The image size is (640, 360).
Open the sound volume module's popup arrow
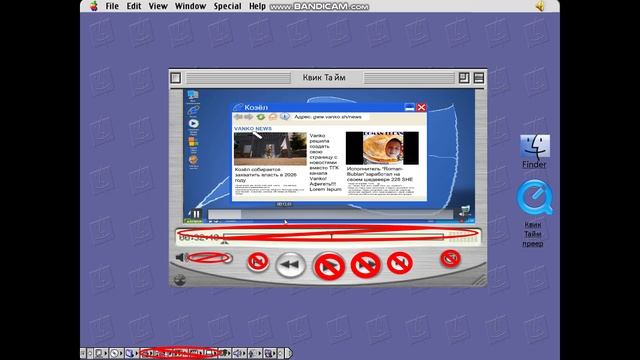[244, 353]
